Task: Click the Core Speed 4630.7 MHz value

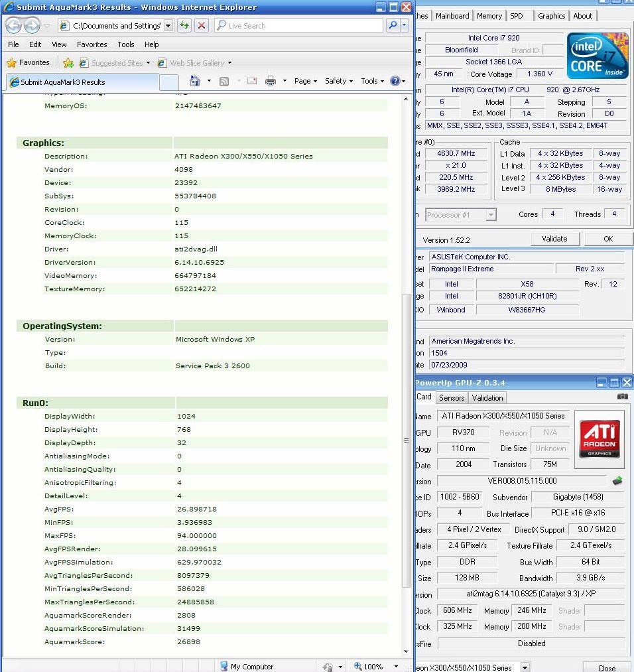Action: [456, 153]
